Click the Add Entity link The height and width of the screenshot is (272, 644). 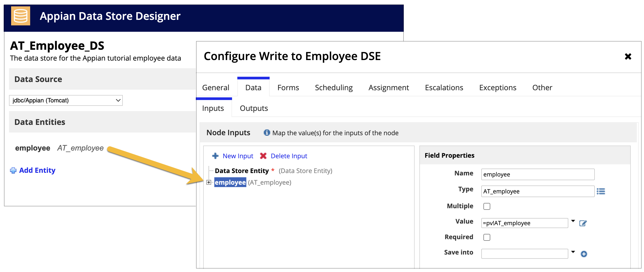pos(37,170)
